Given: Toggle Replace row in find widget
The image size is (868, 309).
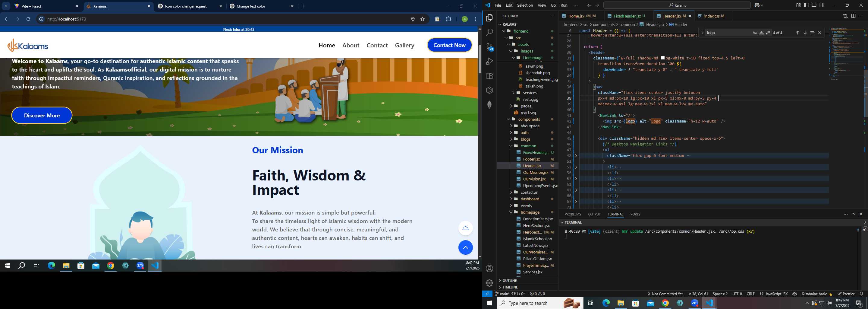Looking at the screenshot, I should (x=702, y=33).
